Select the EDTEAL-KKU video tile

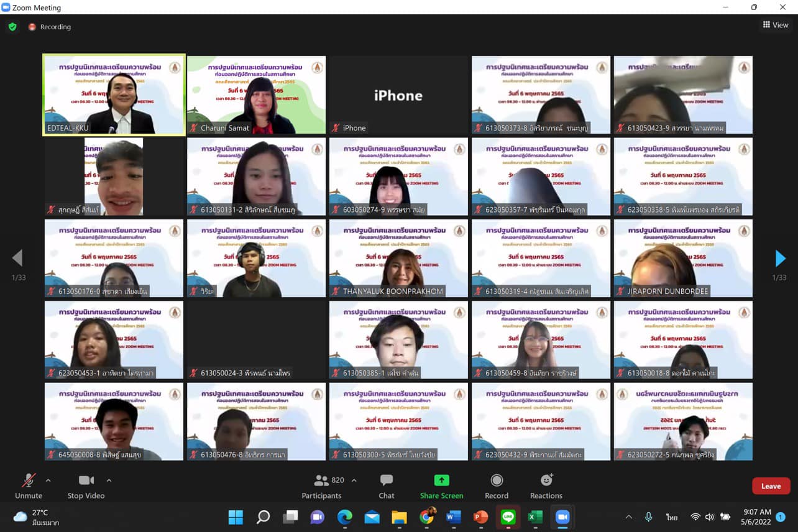114,94
